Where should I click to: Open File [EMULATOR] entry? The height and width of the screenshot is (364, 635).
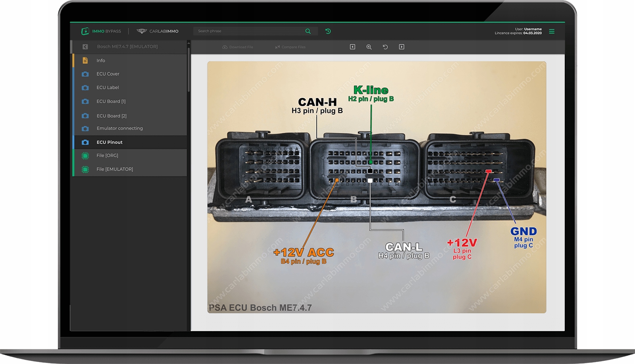(x=130, y=169)
